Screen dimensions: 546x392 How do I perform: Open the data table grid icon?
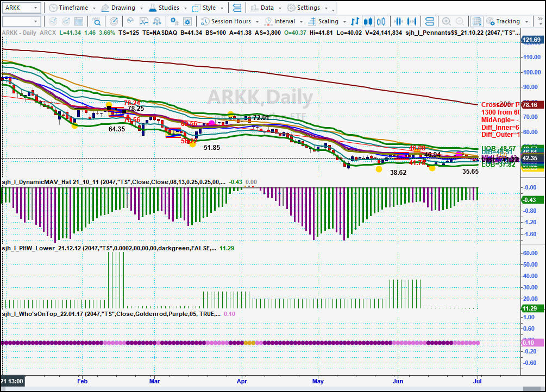point(79,22)
